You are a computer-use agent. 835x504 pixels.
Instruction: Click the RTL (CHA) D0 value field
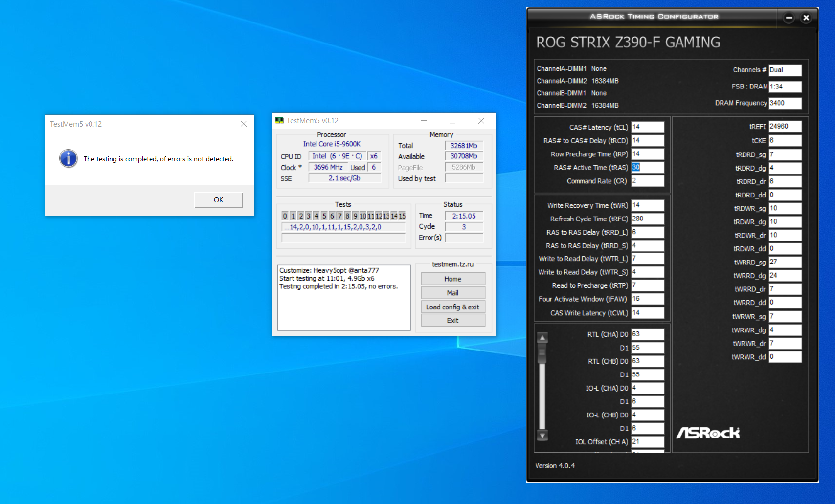[x=648, y=334]
